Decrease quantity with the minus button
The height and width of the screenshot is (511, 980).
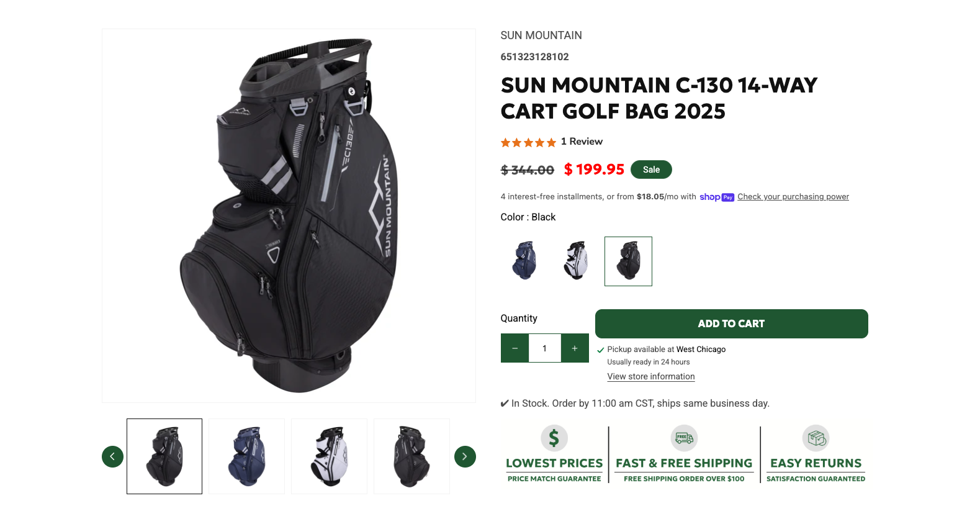(x=515, y=348)
